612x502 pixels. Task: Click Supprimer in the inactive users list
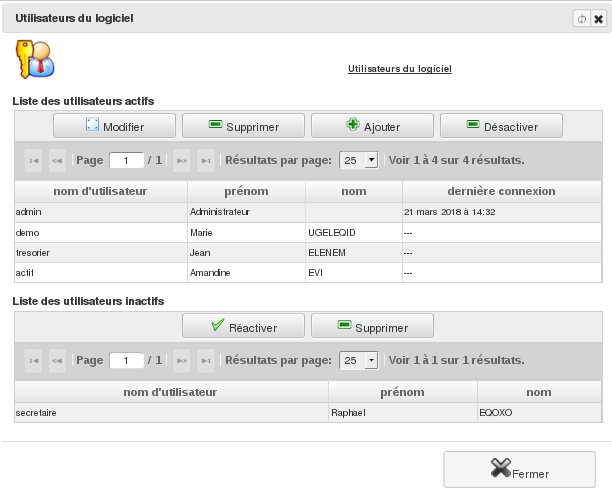372,326
